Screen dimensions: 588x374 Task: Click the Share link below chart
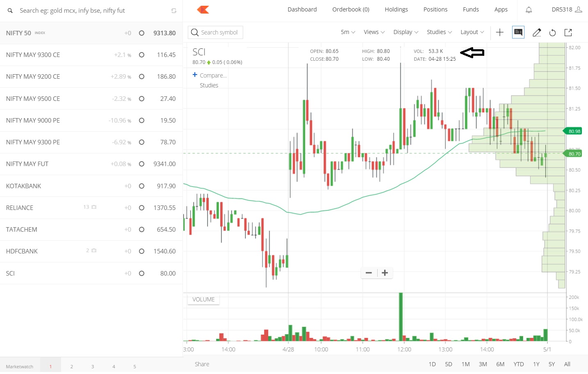202,364
